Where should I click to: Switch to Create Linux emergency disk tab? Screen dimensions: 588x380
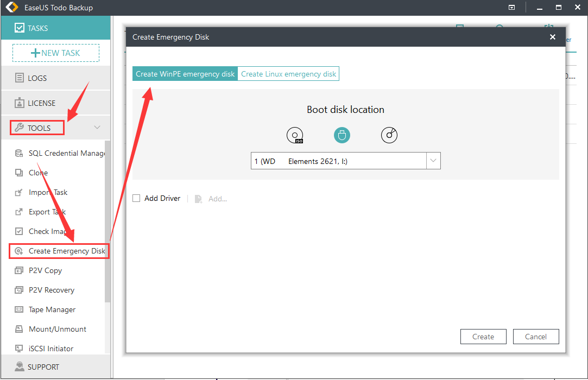click(x=288, y=74)
